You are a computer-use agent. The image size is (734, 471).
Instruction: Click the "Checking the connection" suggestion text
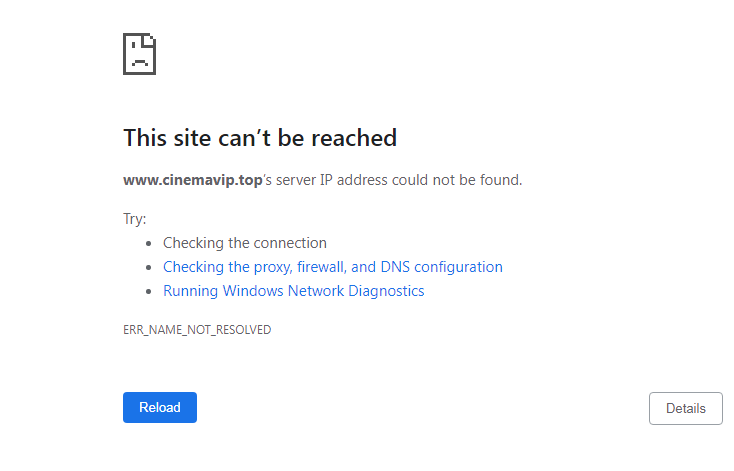[x=245, y=243]
